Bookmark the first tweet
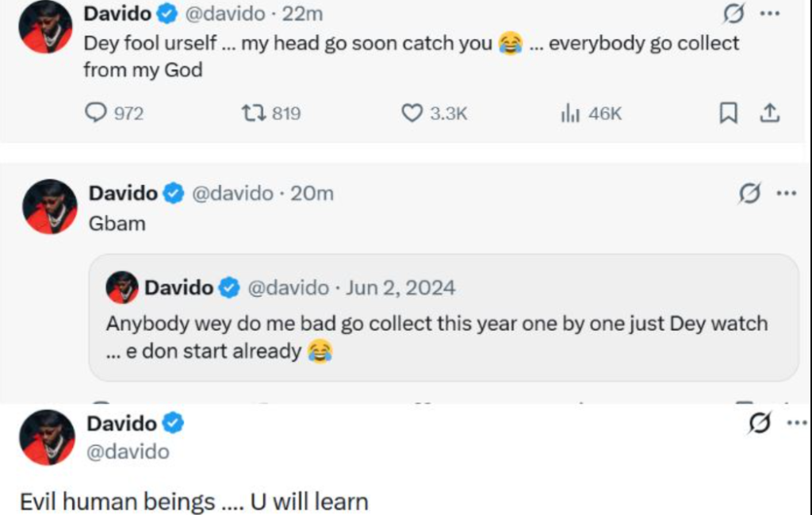The width and height of the screenshot is (812, 515). click(728, 113)
